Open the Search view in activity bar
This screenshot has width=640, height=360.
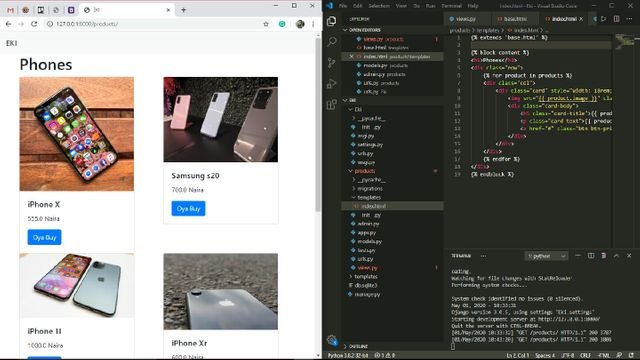click(332, 42)
